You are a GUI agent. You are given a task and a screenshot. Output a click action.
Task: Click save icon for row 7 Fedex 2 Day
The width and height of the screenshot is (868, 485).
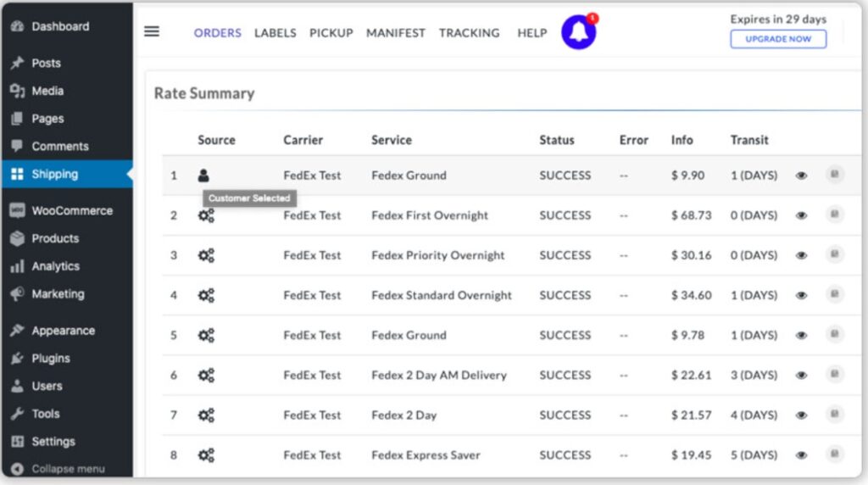point(834,414)
